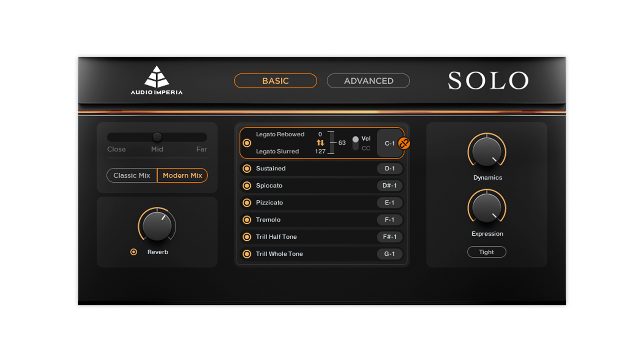Click the orange unlink icon beside C-1
The image size is (644, 362).
click(x=404, y=143)
